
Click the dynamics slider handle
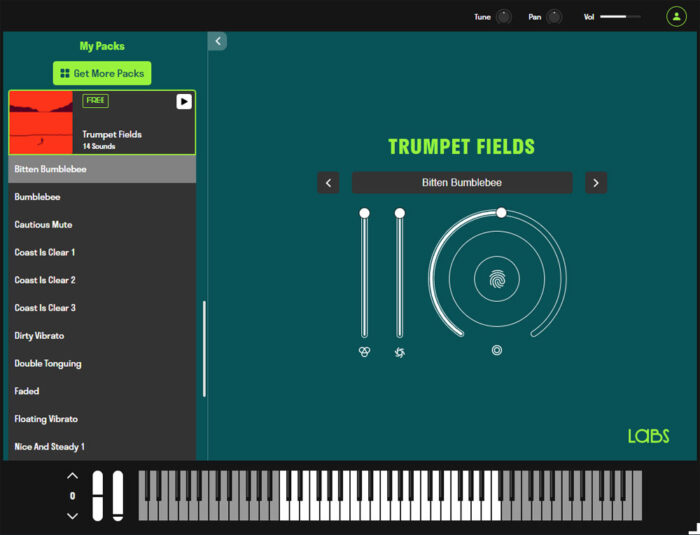[400, 213]
